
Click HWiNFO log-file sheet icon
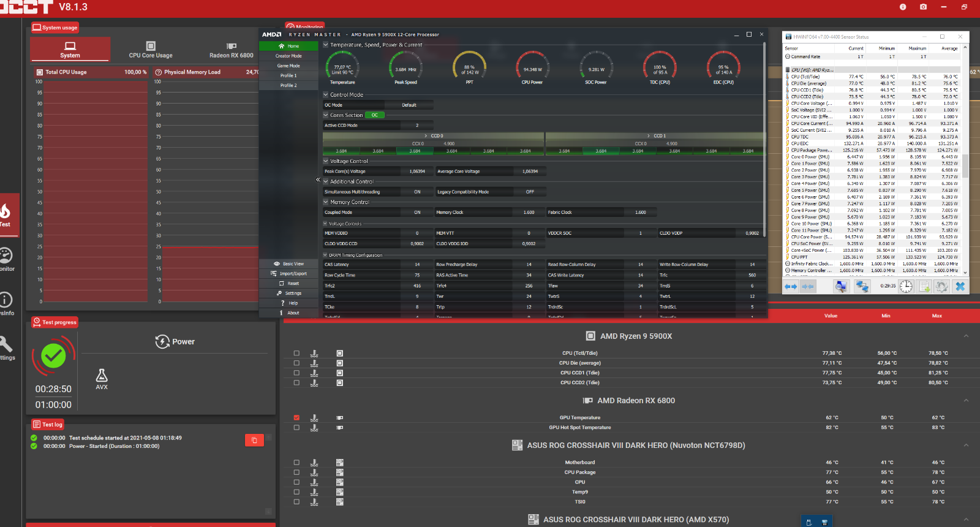point(924,286)
